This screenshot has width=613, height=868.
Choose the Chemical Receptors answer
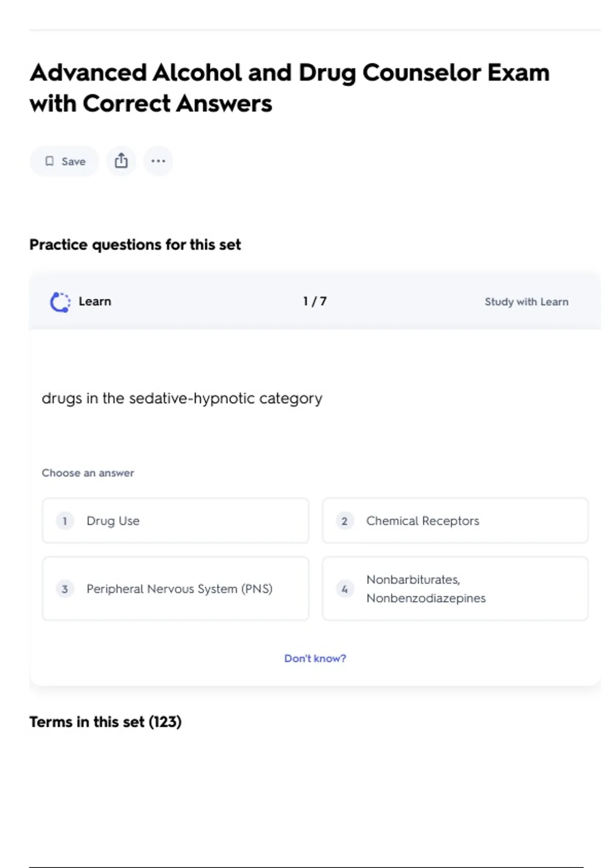pos(422,521)
